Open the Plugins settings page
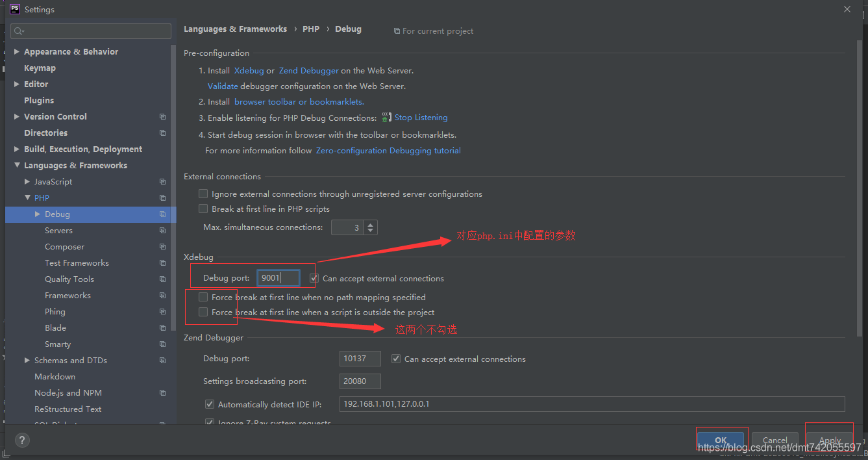 [39, 101]
